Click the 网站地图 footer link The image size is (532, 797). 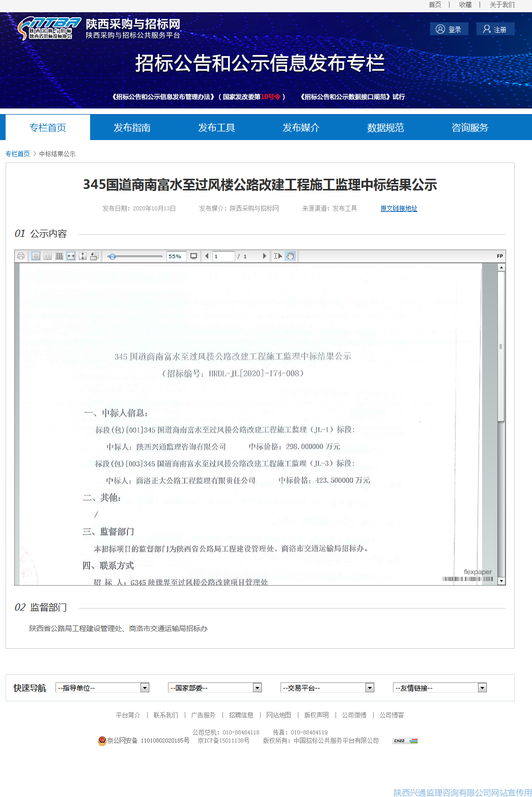pos(279,715)
